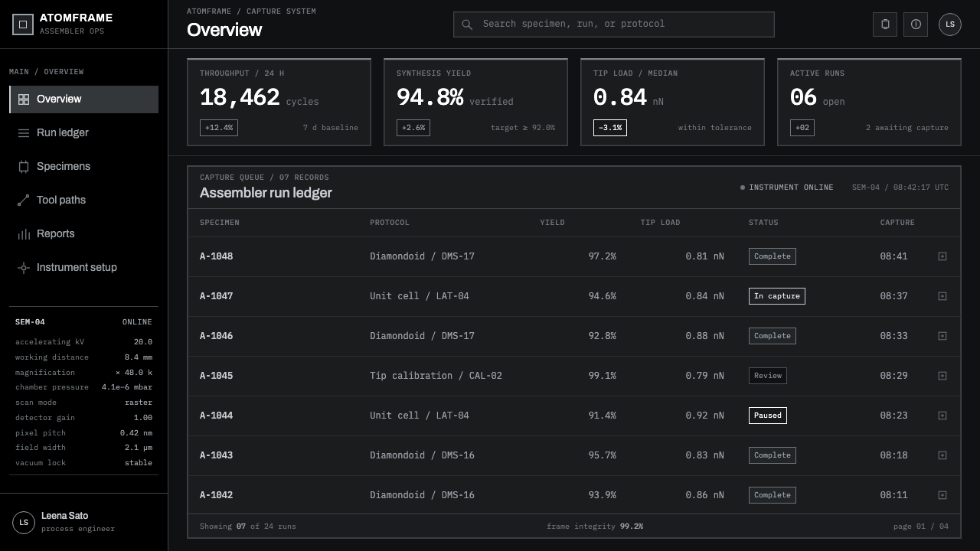Click the 99.1% yield cell

click(603, 376)
